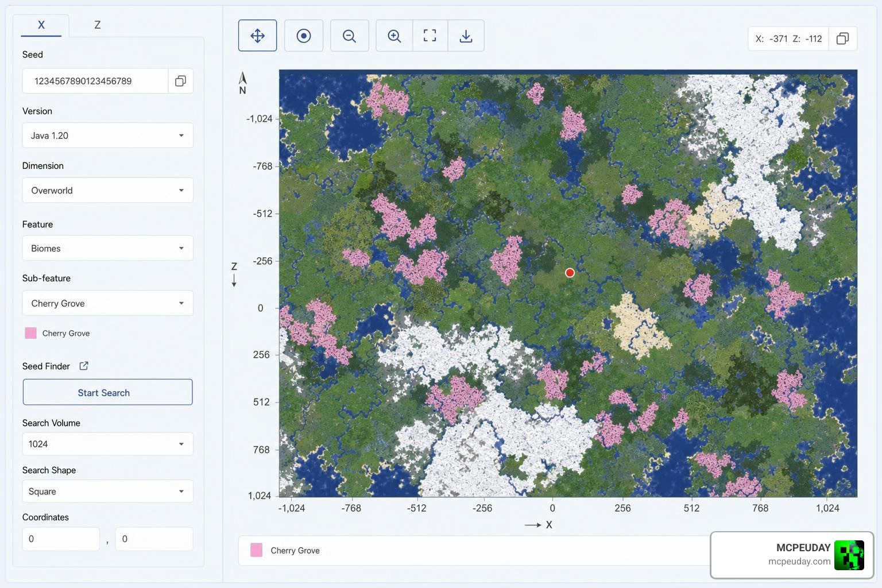Image resolution: width=882 pixels, height=588 pixels.
Task: Open the Search Shape Square dropdown
Action: (x=108, y=492)
